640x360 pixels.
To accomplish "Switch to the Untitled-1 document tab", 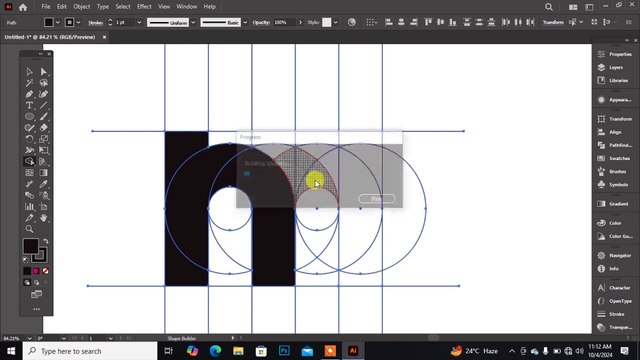I will point(50,37).
